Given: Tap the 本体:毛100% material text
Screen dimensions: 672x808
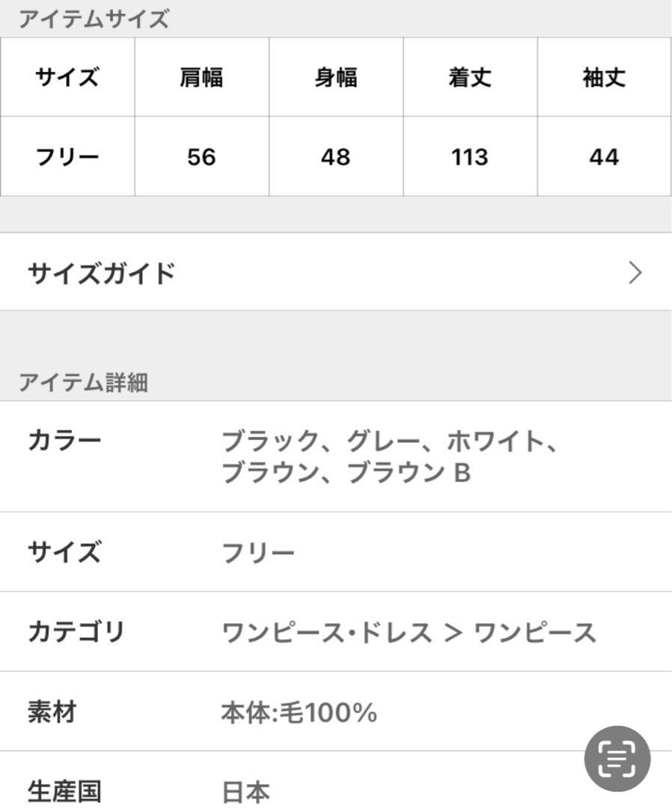Looking at the screenshot, I should click(x=299, y=712).
